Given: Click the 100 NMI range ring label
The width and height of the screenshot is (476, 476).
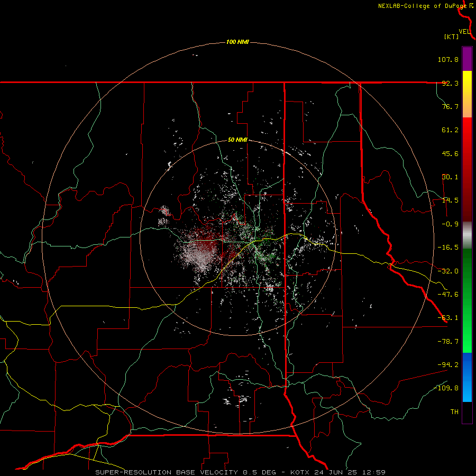Looking at the screenshot, I should click(237, 42).
